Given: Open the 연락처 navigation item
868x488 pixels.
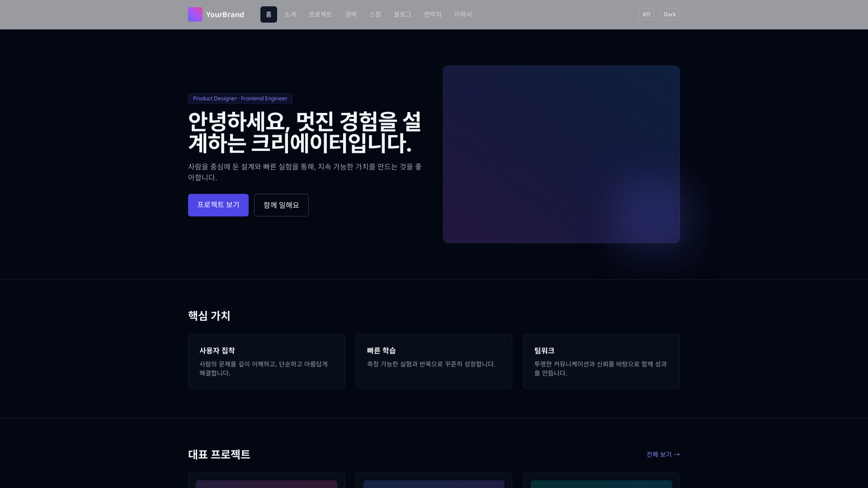Looking at the screenshot, I should point(433,14).
